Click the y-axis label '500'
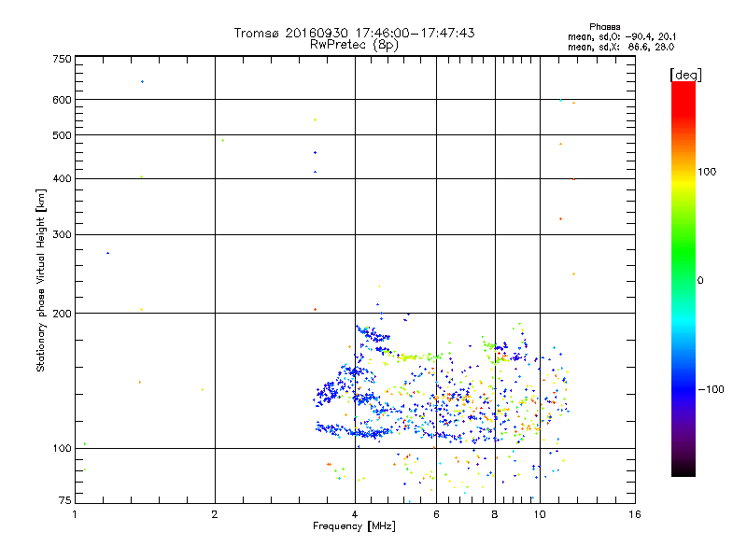This screenshot has height=560, width=747. click(62, 135)
